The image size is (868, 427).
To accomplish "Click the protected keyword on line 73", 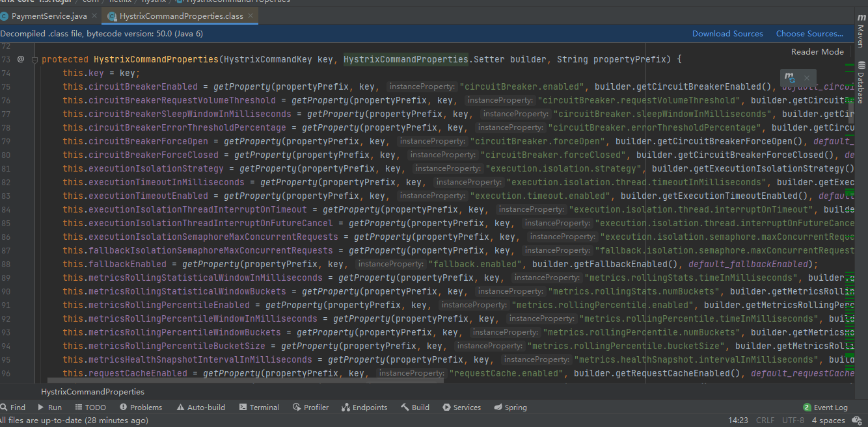I will coord(65,60).
